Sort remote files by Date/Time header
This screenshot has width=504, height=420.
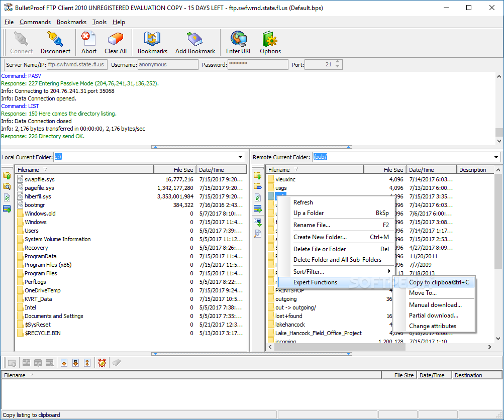(431, 170)
